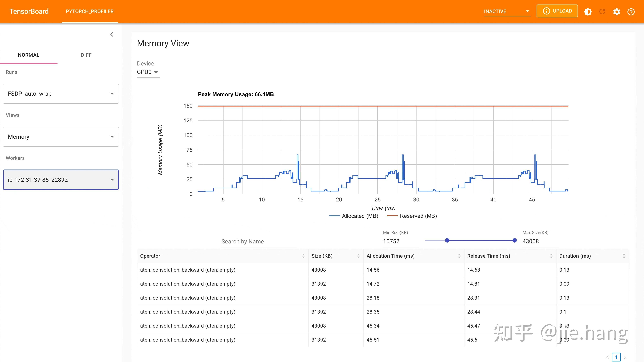644x362 pixels.
Task: Click the reload data refresh icon
Action: click(602, 11)
